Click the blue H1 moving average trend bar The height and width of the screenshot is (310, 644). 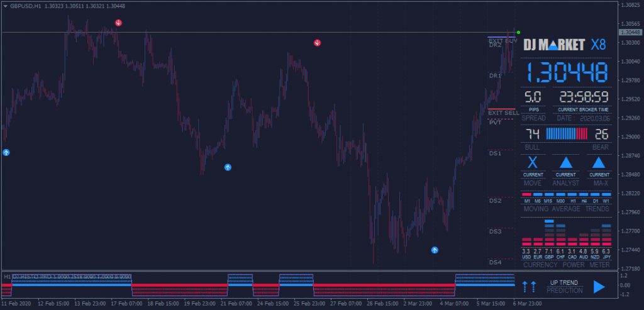[572, 194]
